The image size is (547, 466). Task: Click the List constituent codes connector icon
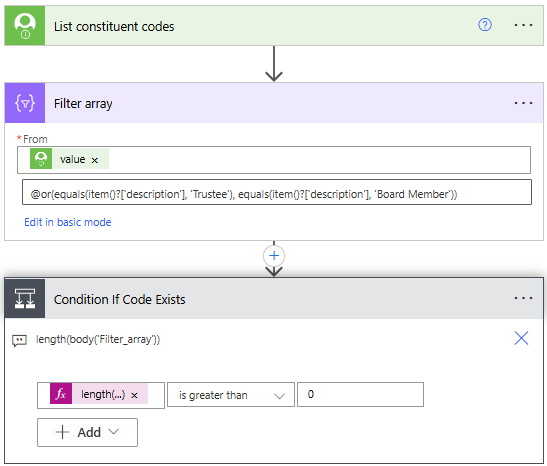pos(25,25)
